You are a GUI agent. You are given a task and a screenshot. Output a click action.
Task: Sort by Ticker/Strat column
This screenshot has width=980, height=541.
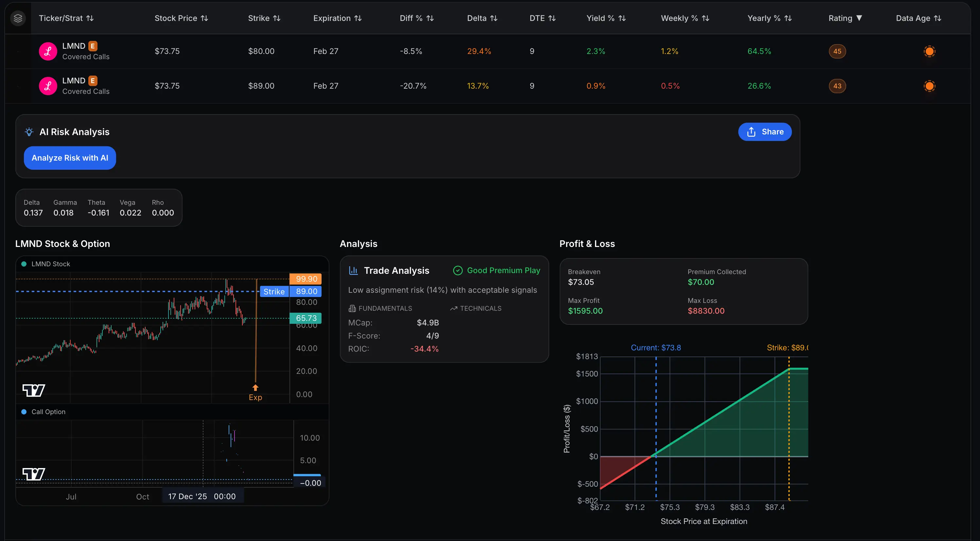[66, 18]
